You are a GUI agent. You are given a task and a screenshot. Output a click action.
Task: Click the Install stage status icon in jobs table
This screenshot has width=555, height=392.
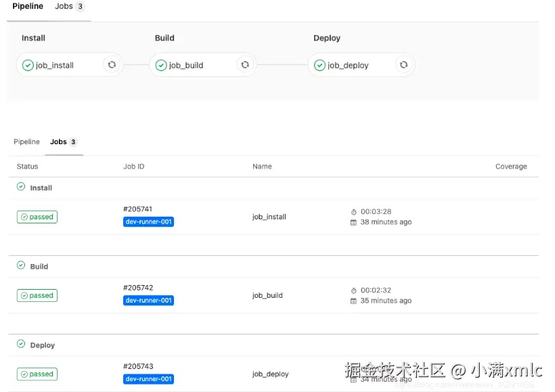(21, 187)
